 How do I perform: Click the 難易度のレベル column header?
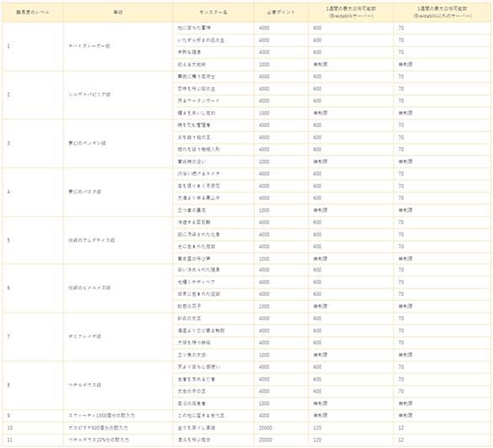(x=33, y=13)
